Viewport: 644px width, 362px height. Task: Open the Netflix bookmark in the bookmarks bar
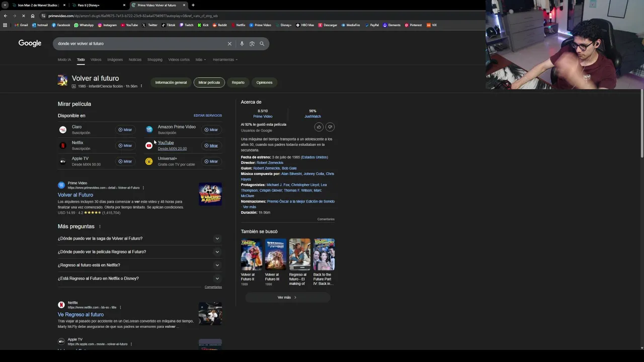point(238,25)
